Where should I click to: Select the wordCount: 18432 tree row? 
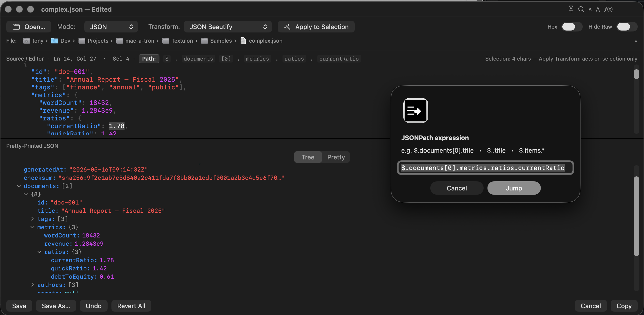(72, 235)
